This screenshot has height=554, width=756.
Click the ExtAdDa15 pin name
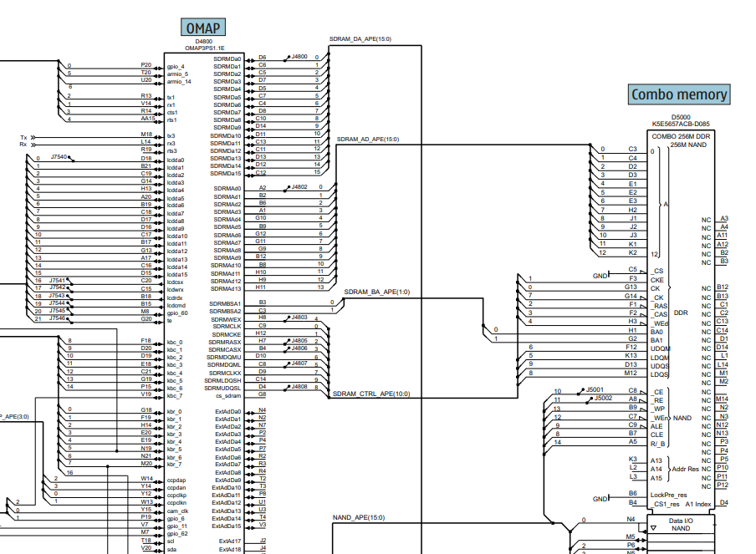(227, 526)
